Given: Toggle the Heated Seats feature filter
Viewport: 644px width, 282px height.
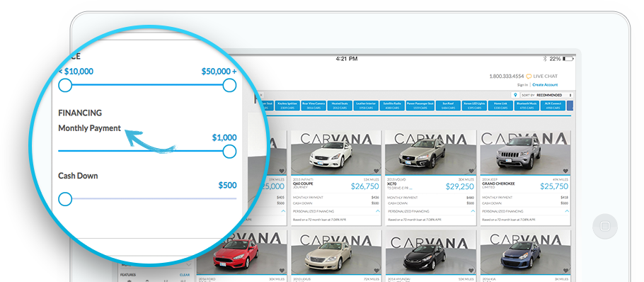Looking at the screenshot, I should (339, 106).
